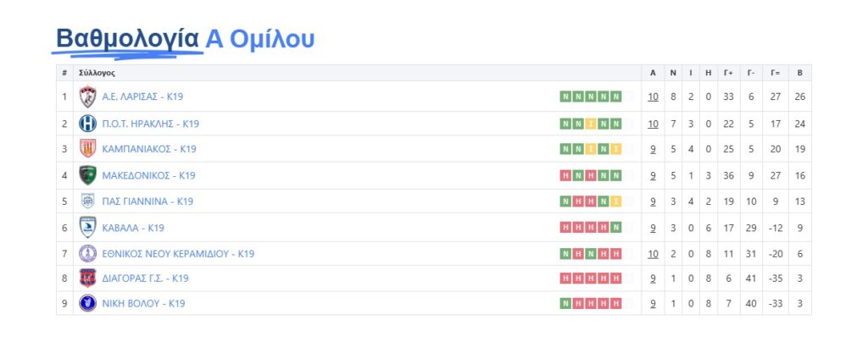Click the yellow draw badge in Ηρακλής form
The width and height of the screenshot is (868, 353).
tap(591, 124)
